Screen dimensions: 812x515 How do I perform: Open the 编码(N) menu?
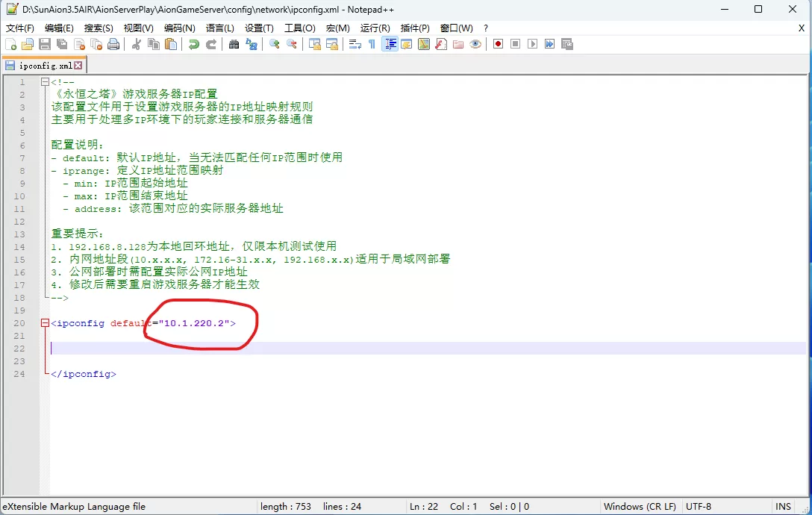pyautogui.click(x=179, y=28)
